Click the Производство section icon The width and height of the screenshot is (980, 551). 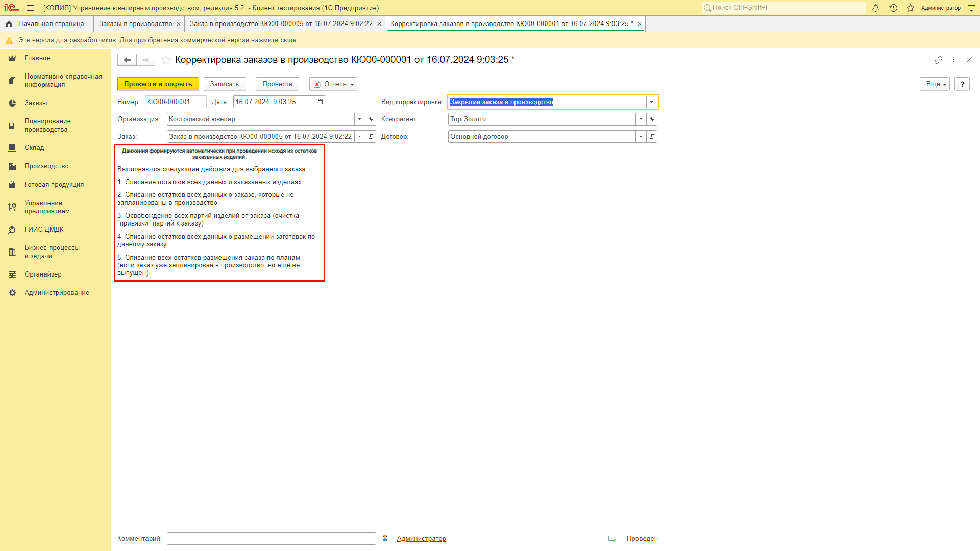[x=12, y=166]
